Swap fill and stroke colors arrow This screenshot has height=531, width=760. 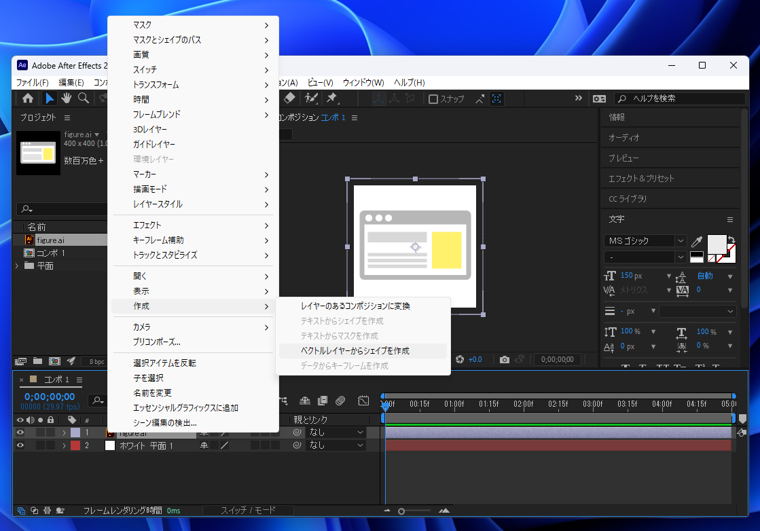731,239
